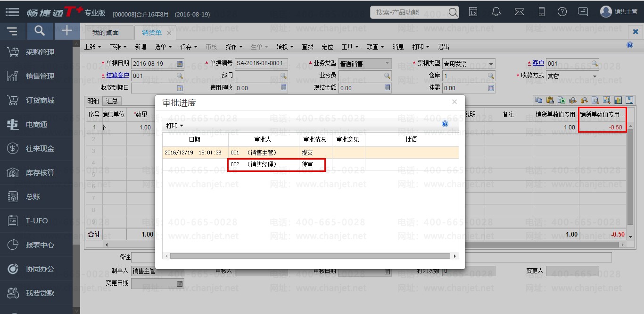Collapse the sidebar list icon
This screenshot has width=644, height=314.
(12, 31)
